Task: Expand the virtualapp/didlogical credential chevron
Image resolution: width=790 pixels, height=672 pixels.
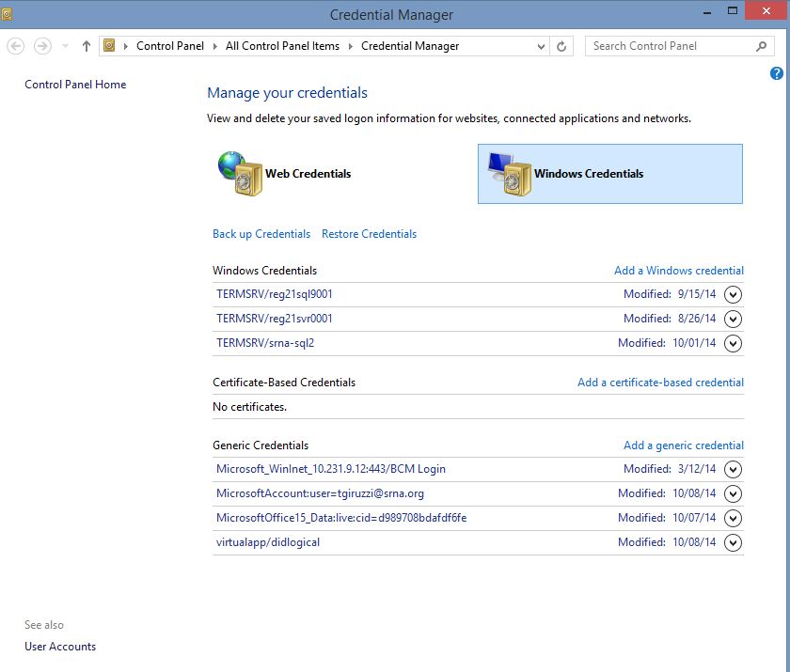Action: tap(734, 542)
